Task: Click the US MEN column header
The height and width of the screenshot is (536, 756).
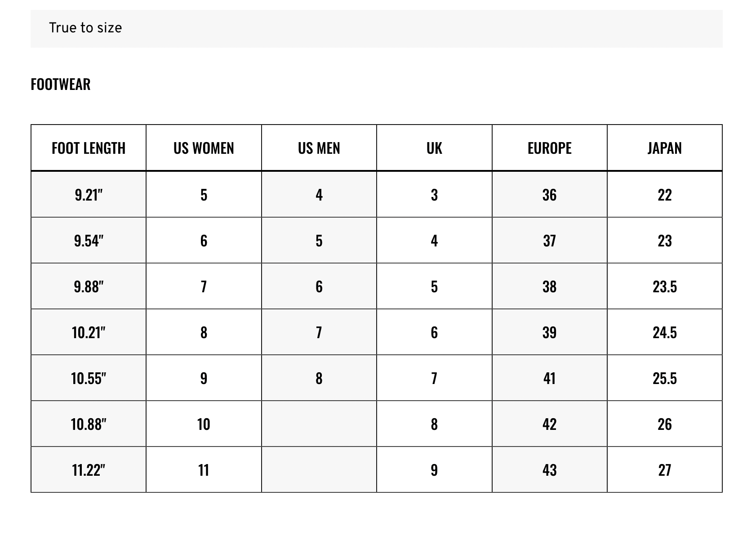Action: click(x=319, y=148)
